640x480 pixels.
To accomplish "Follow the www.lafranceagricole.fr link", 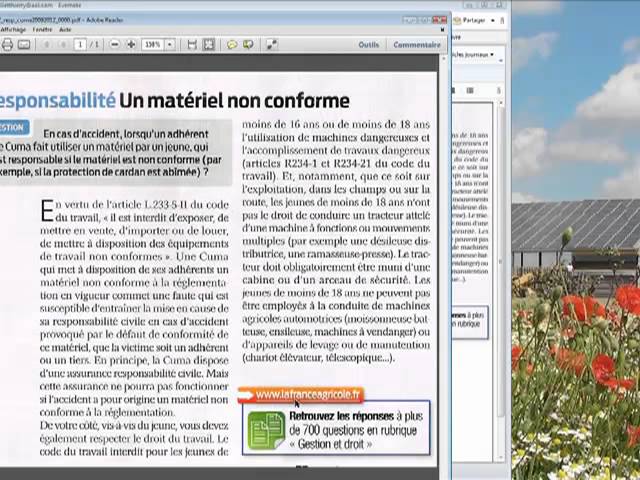I will tap(308, 395).
